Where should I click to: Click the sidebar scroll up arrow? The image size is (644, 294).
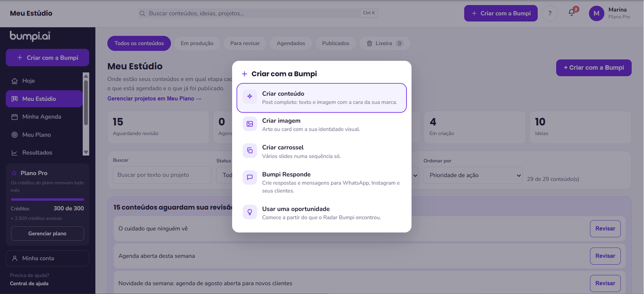pos(86,76)
